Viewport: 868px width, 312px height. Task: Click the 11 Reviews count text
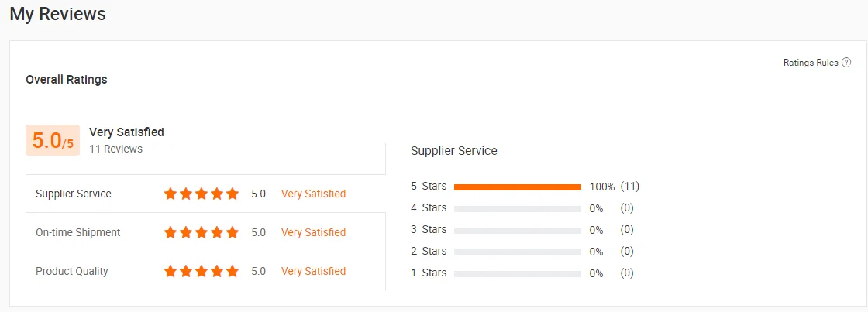coord(115,149)
